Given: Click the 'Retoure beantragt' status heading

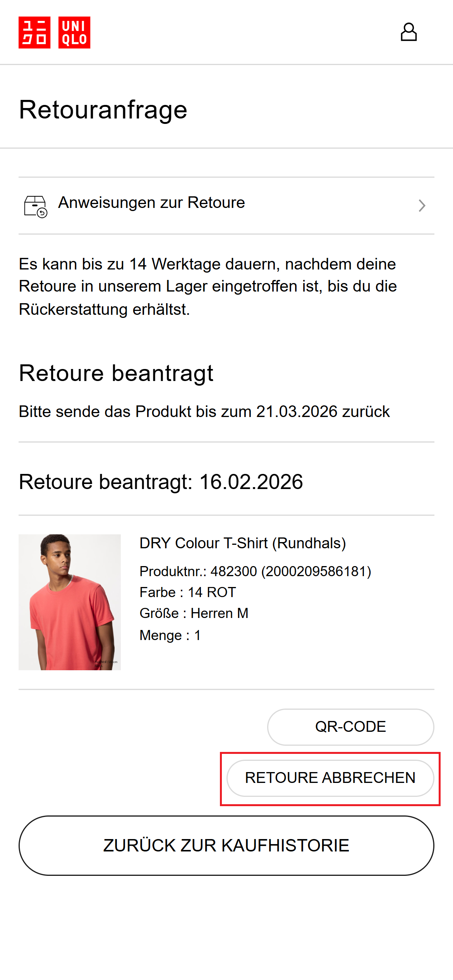Looking at the screenshot, I should pyautogui.click(x=116, y=373).
